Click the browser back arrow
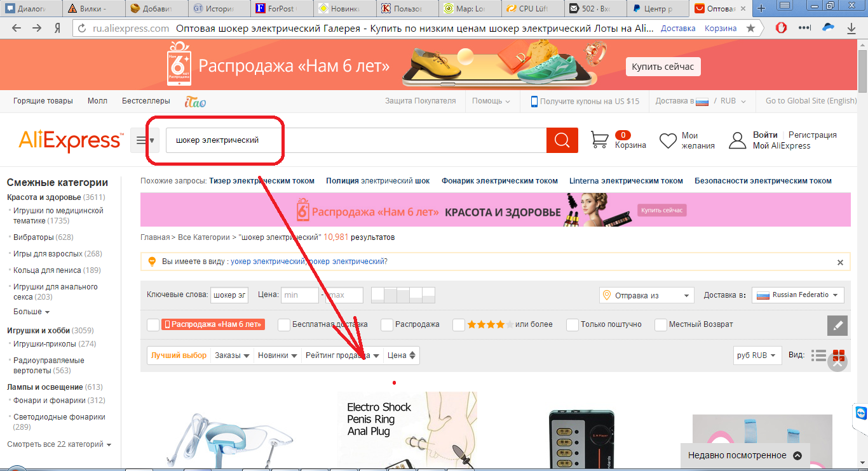 click(17, 29)
